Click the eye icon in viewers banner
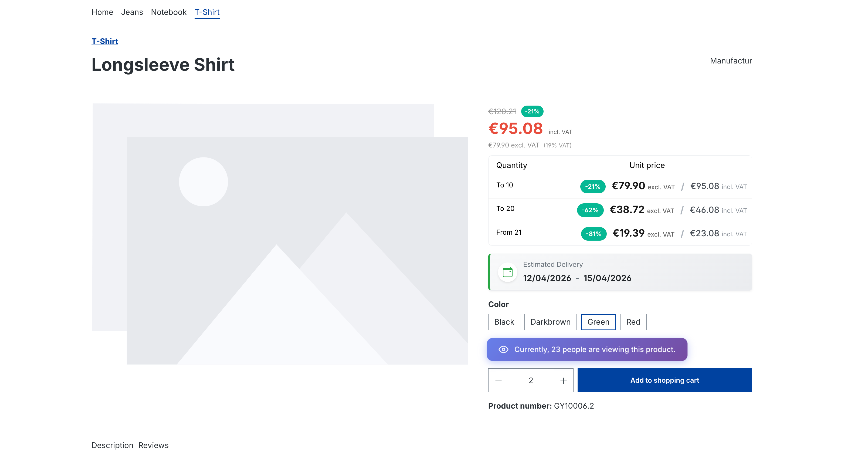The width and height of the screenshot is (868, 451). point(503,349)
